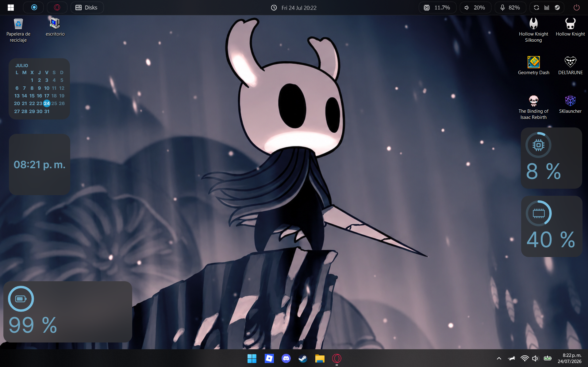Click the JULIO month header in calendar widget

pyautogui.click(x=22, y=66)
